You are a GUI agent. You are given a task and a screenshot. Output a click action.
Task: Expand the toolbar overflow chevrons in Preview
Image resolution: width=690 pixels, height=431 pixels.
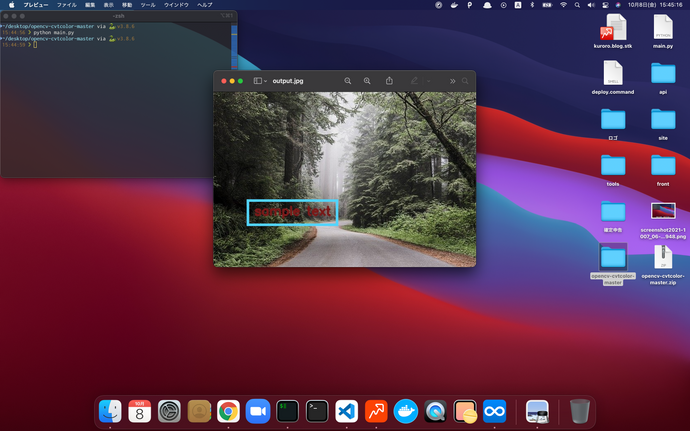click(452, 81)
